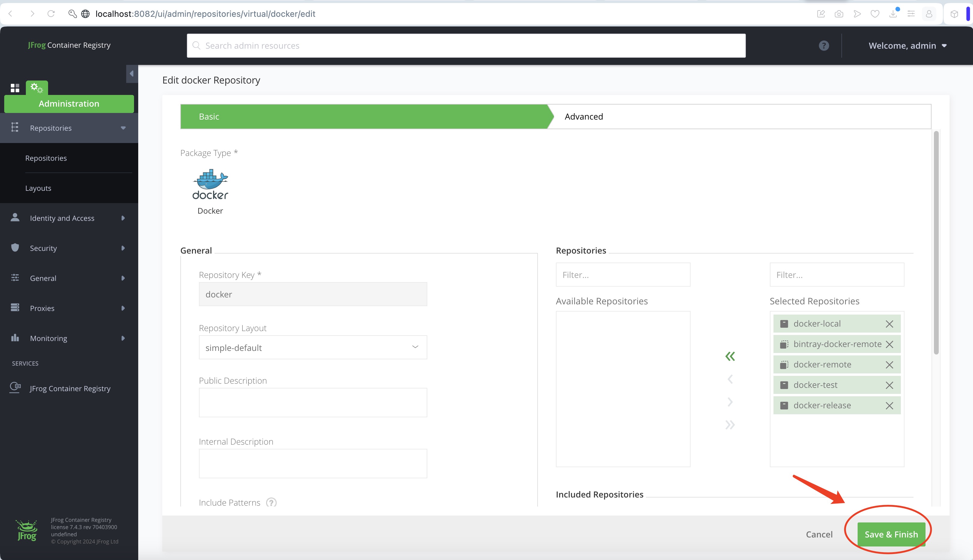The image size is (973, 560).
Task: Click the globe site info icon
Action: tap(85, 14)
